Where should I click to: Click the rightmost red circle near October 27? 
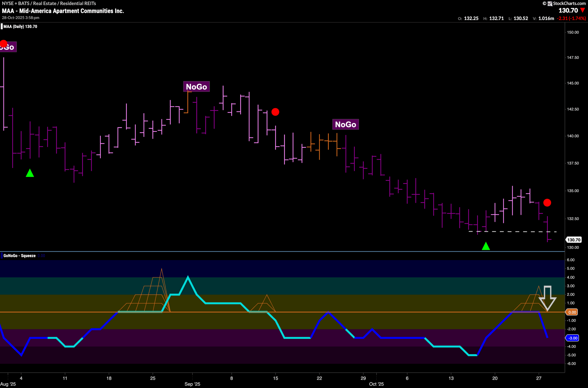pos(547,203)
